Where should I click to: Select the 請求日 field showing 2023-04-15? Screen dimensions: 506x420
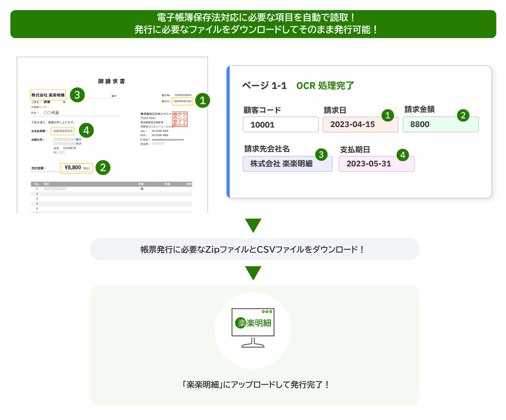coord(360,125)
